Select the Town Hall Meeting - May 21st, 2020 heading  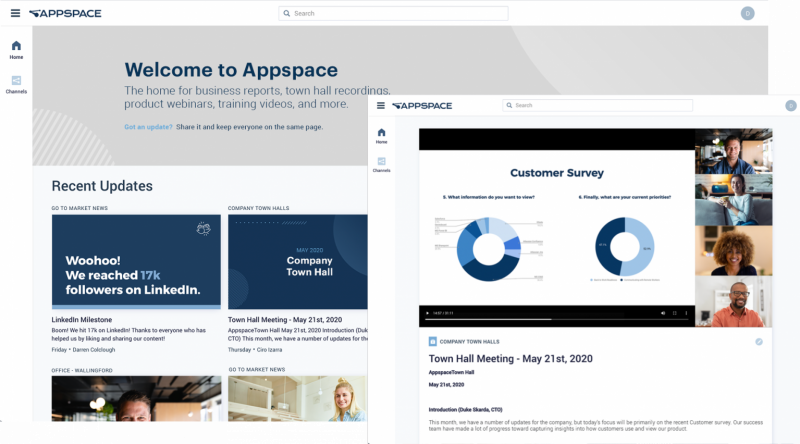pos(511,359)
